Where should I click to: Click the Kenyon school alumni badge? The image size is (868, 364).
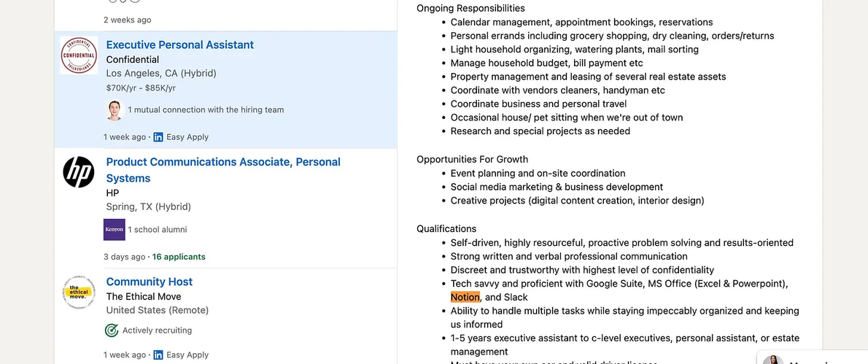(x=114, y=230)
